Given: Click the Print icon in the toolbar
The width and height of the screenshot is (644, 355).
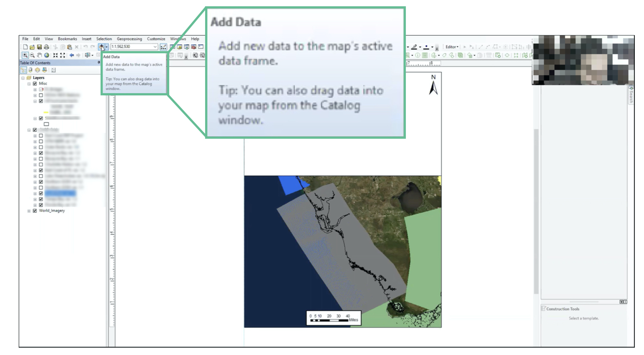Looking at the screenshot, I should tap(46, 47).
